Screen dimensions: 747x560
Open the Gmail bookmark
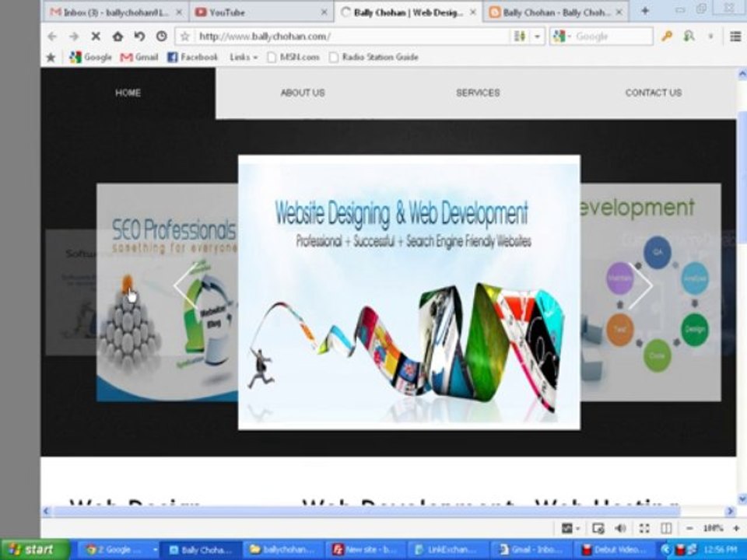pos(139,58)
